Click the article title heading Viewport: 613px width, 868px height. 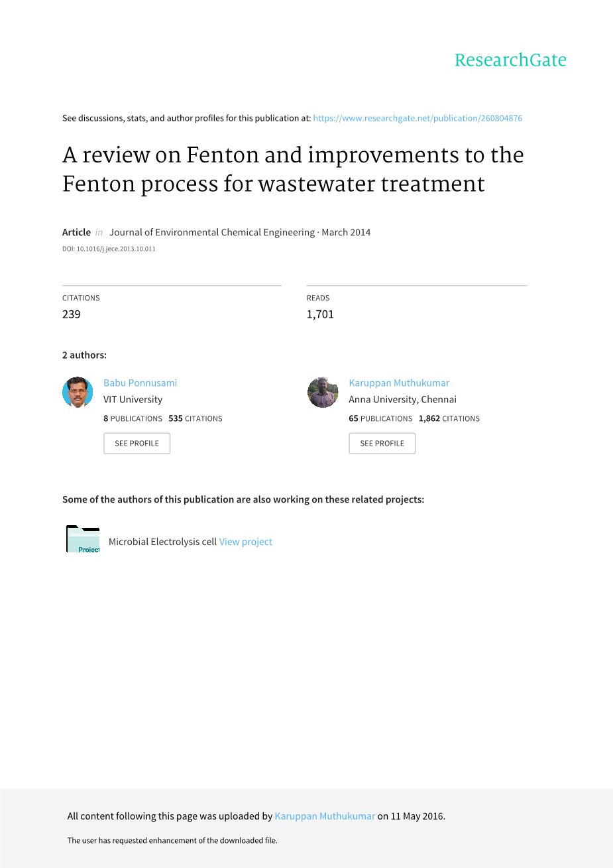pos(293,169)
